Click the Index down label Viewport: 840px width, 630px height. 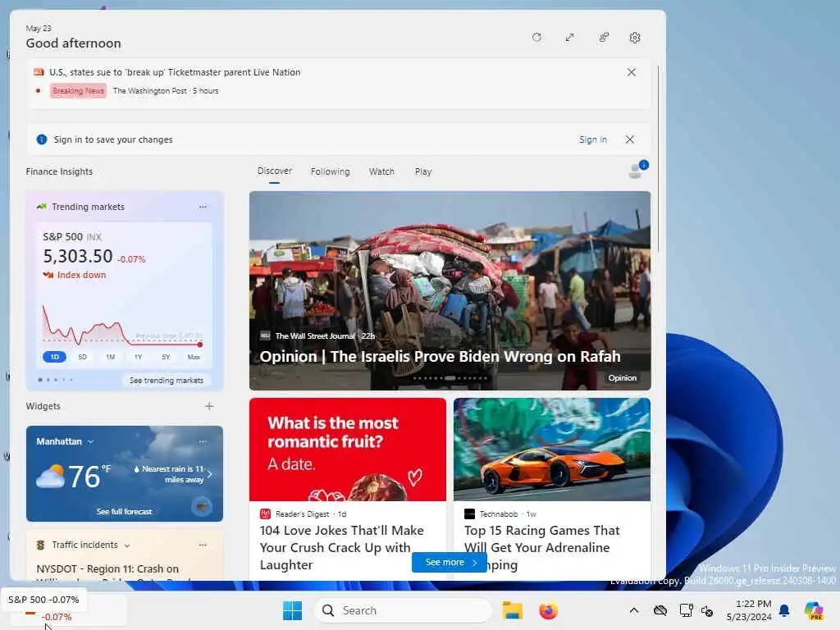pyautogui.click(x=81, y=275)
